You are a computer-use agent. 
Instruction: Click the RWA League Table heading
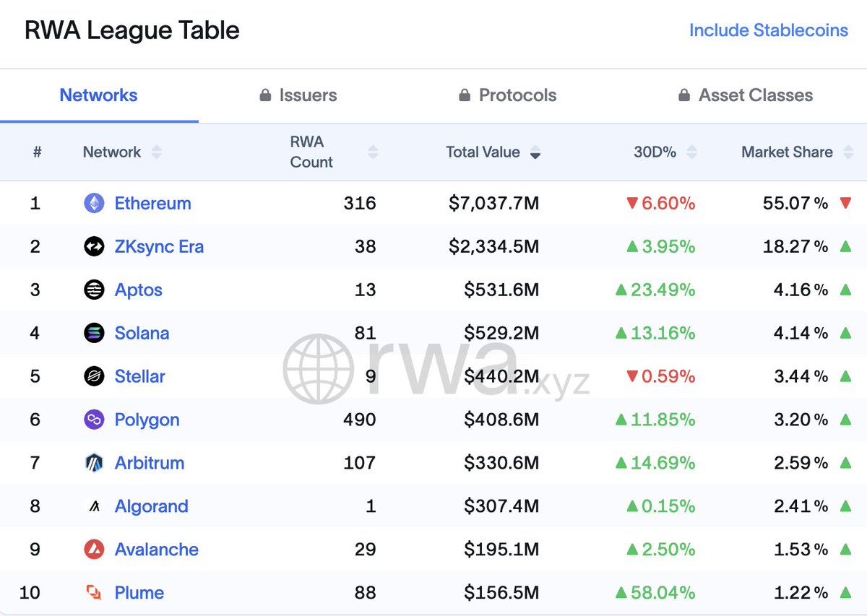click(132, 30)
